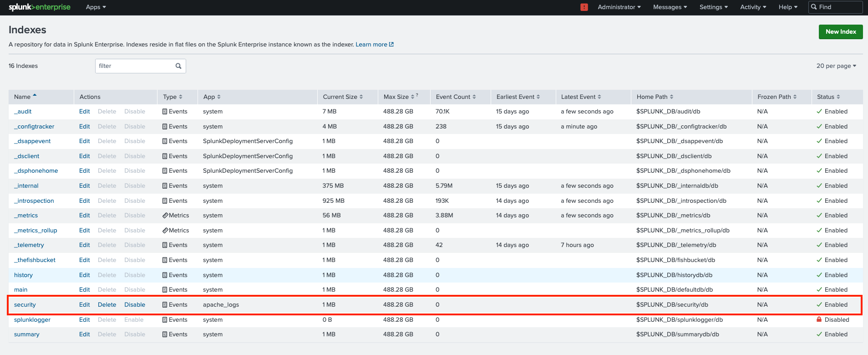Edit the security index
The height and width of the screenshot is (355, 868).
pos(85,305)
